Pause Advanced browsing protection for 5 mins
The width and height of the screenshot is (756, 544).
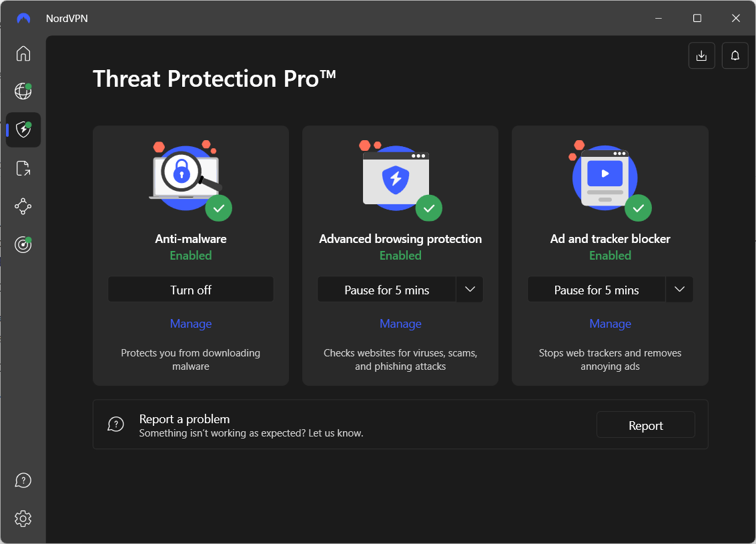387,290
